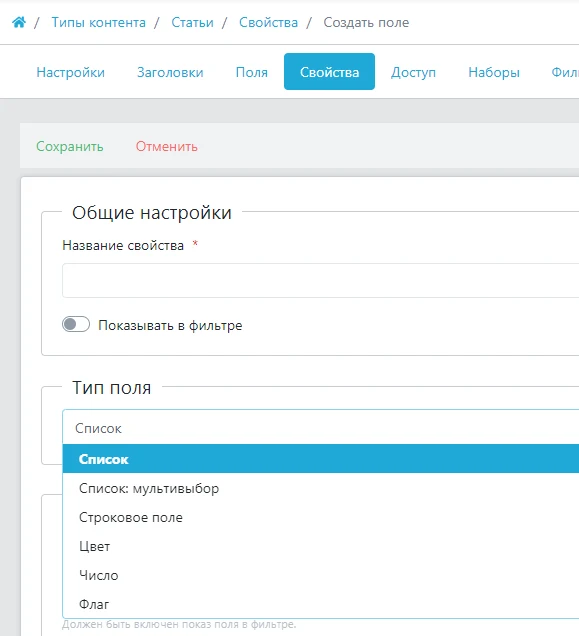Open 'Типы контента' breadcrumb link
This screenshot has height=636, width=579.
pos(99,23)
